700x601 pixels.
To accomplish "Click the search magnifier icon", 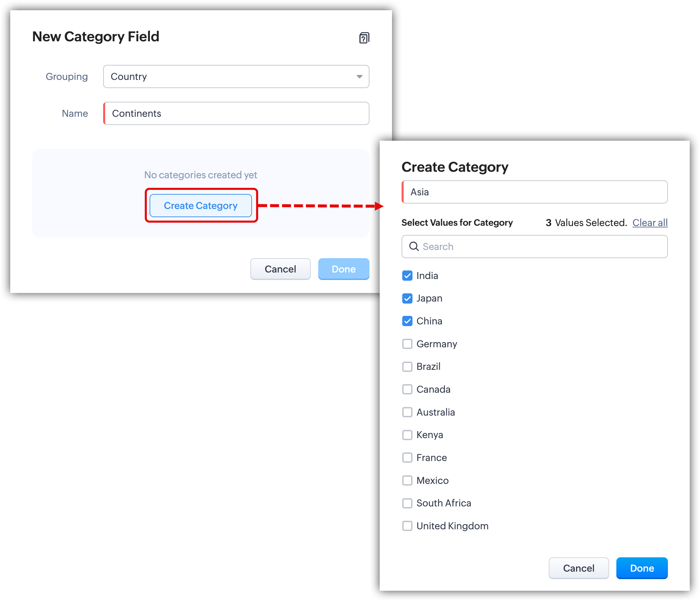I will tap(414, 247).
